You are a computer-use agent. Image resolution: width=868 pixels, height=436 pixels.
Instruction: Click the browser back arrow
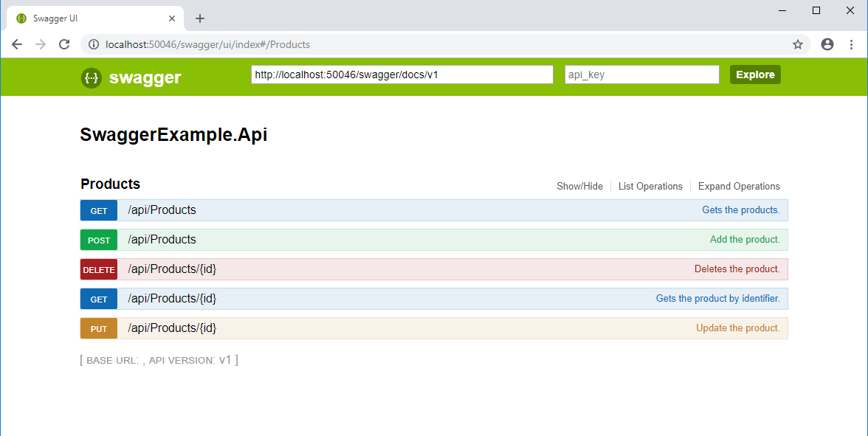[x=17, y=44]
